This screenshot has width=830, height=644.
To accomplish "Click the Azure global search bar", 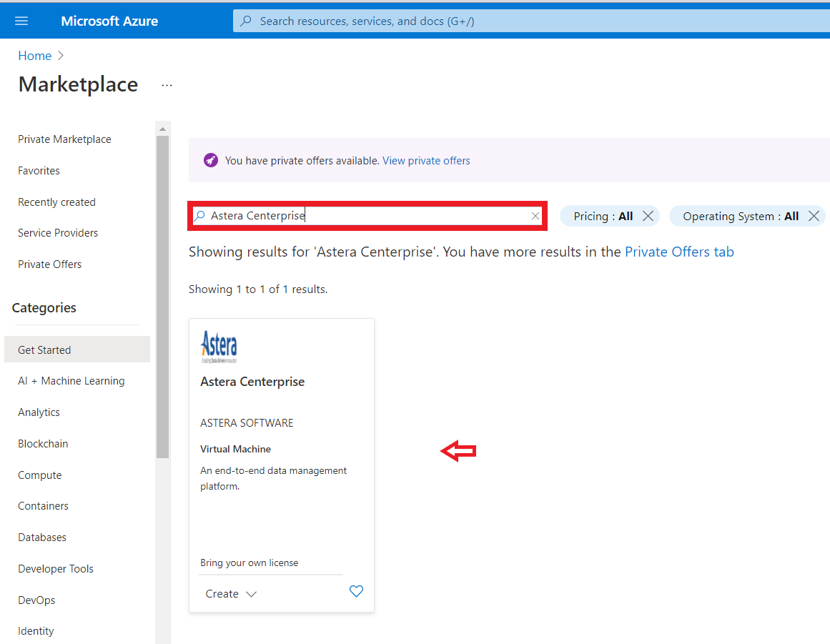I will click(x=529, y=21).
